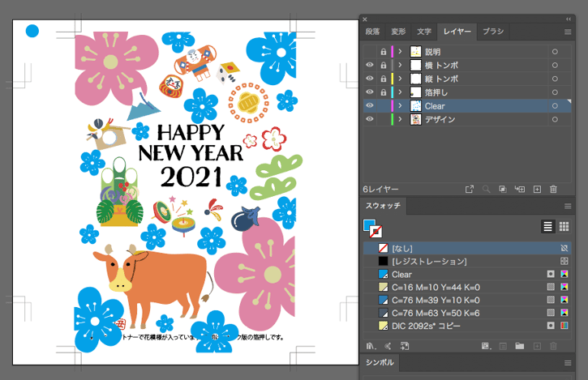Expand the 説明 layer contents
Screen dimensions: 588x380
pos(401,51)
